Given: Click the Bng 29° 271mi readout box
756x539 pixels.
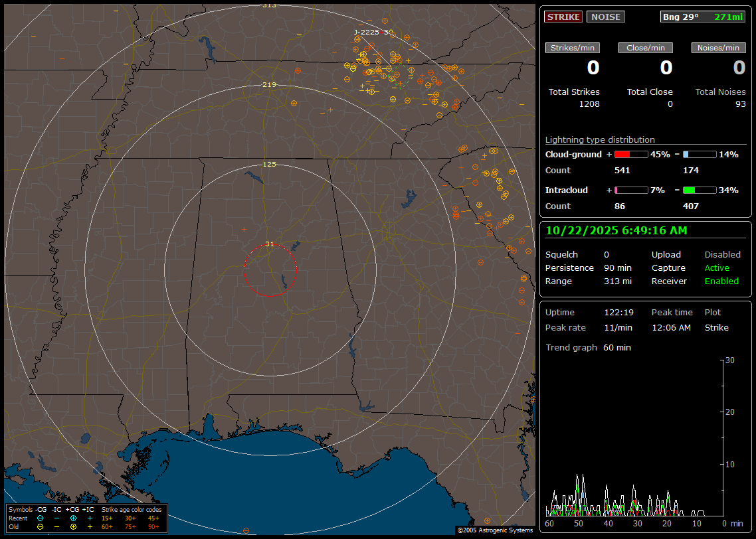Looking at the screenshot, I should coord(703,17).
